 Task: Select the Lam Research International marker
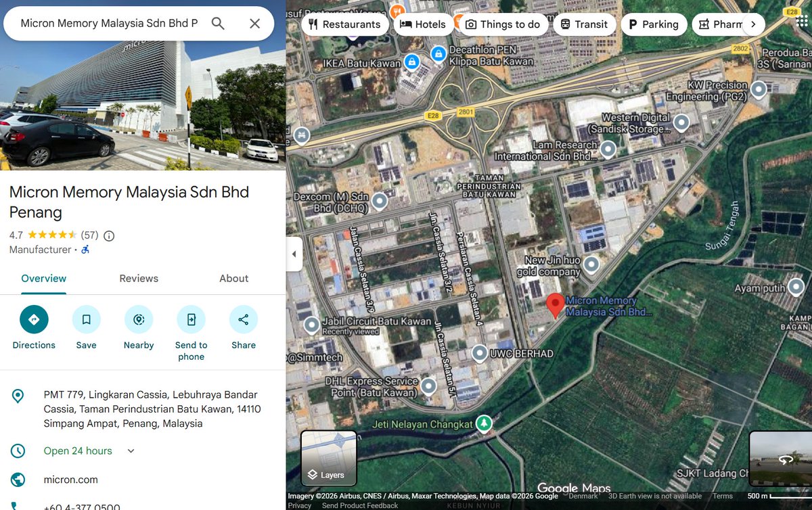click(608, 149)
